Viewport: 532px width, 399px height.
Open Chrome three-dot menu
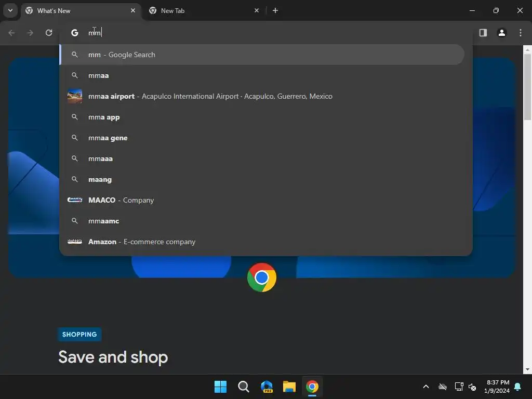click(521, 33)
